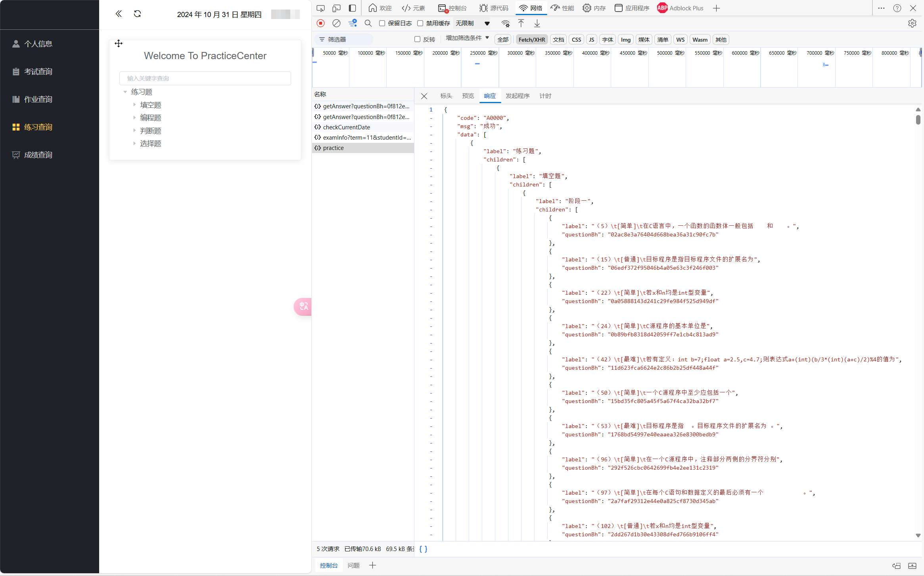Select the checkCurrentDate request
924x576 pixels.
click(x=346, y=127)
